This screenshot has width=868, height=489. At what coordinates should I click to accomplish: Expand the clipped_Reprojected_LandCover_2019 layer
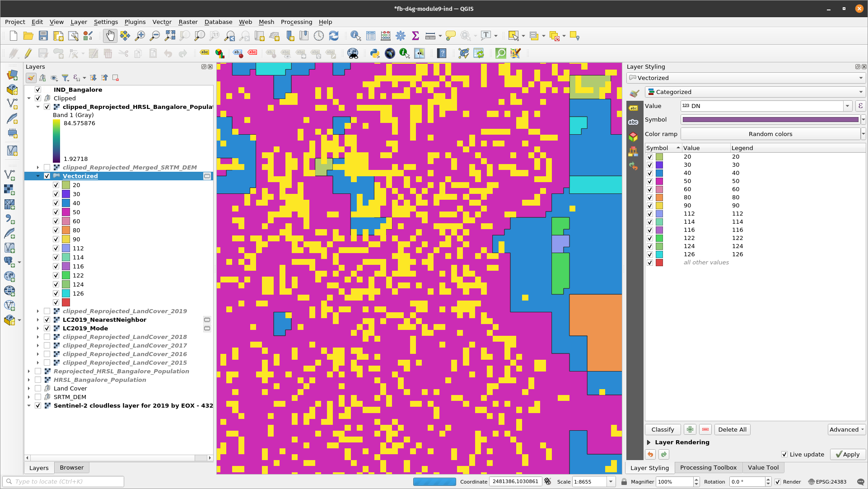coord(37,311)
